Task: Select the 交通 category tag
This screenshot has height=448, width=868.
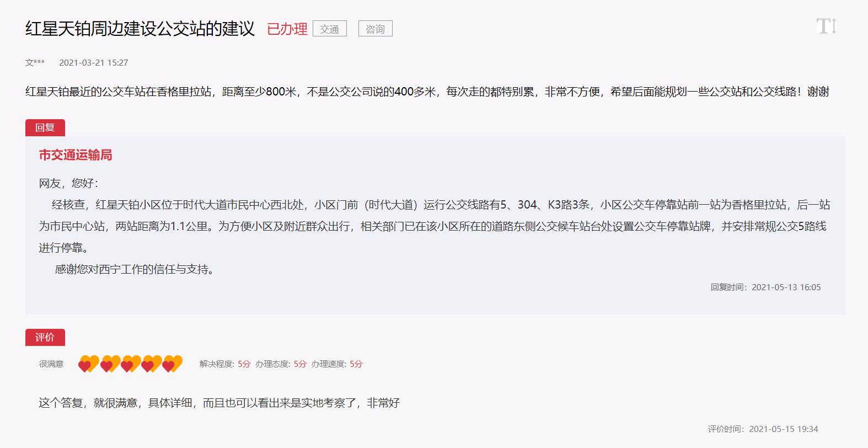Action: tap(329, 29)
